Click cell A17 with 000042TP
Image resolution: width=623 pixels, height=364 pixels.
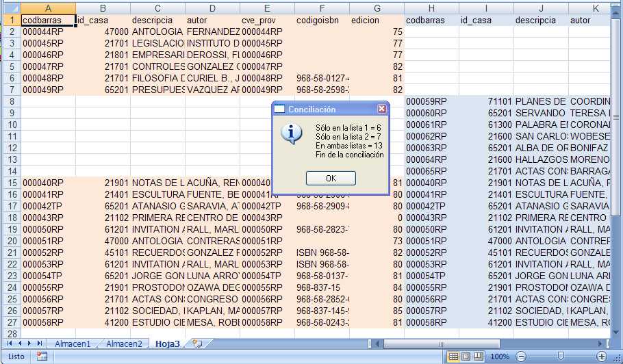click(x=48, y=206)
